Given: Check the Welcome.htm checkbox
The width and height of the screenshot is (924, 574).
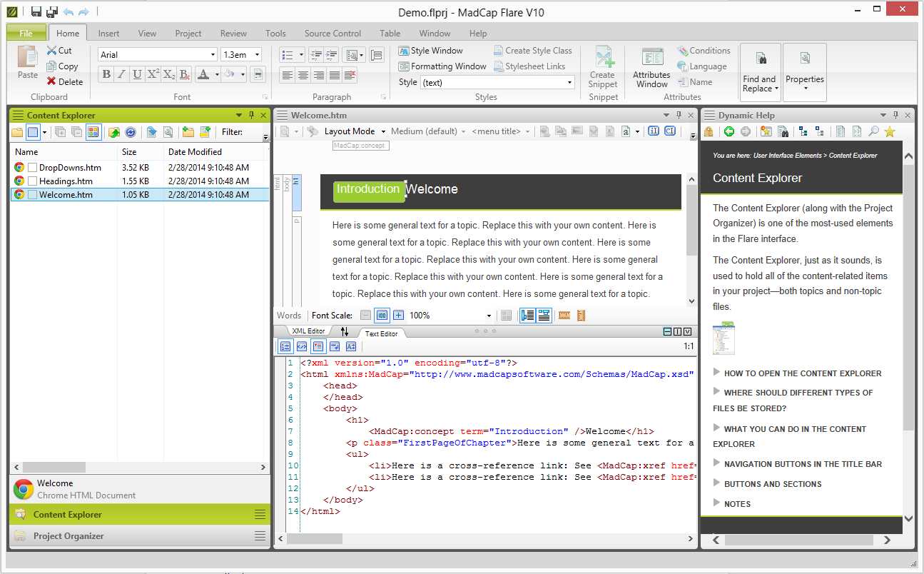Looking at the screenshot, I should 32,195.
